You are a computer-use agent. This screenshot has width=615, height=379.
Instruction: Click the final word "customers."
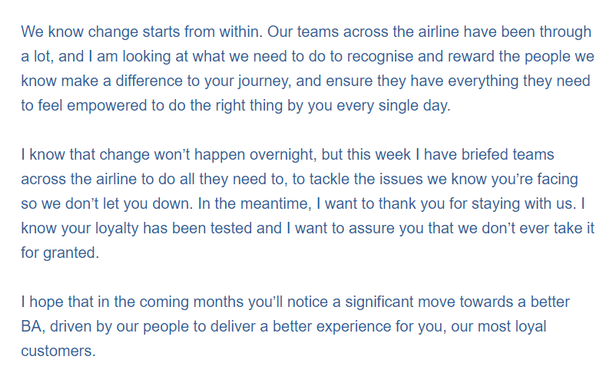(x=58, y=351)
